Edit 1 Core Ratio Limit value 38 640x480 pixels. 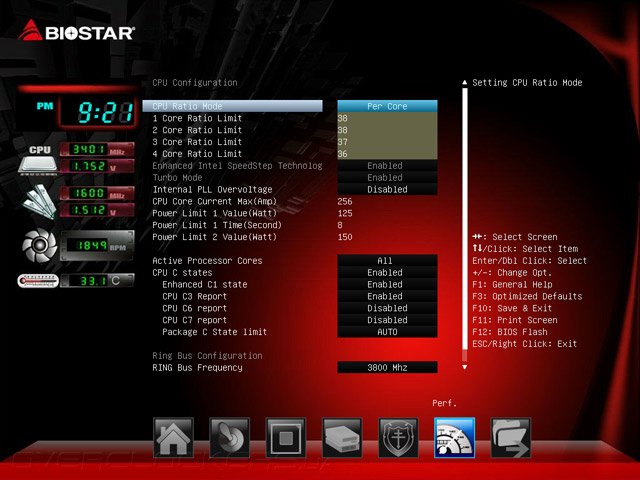[387, 118]
